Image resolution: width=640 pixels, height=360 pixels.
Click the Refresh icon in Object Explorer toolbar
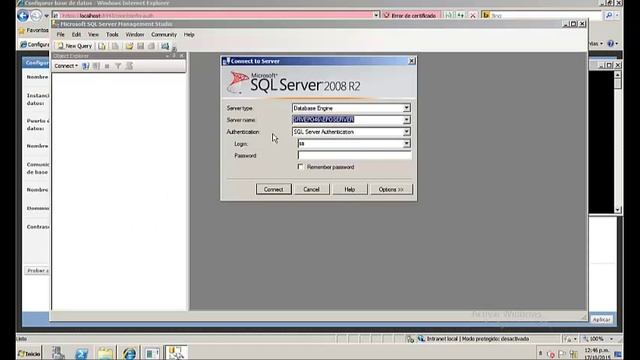[x=129, y=66]
